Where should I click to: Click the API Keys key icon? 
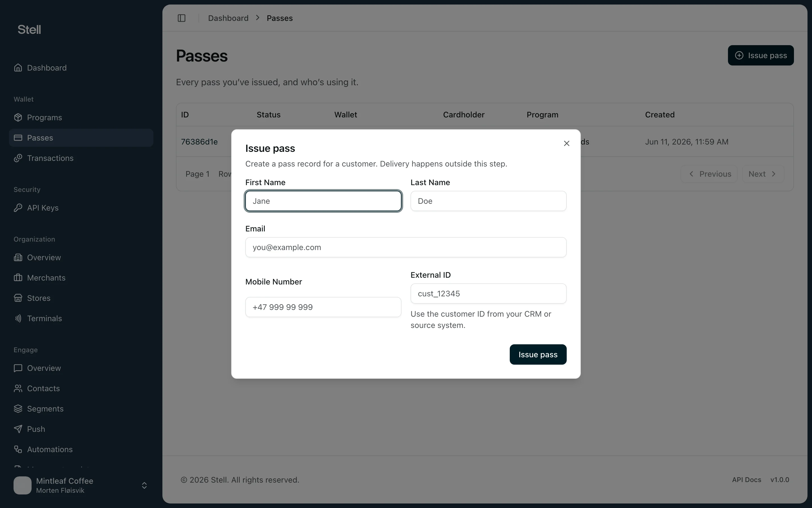(18, 208)
